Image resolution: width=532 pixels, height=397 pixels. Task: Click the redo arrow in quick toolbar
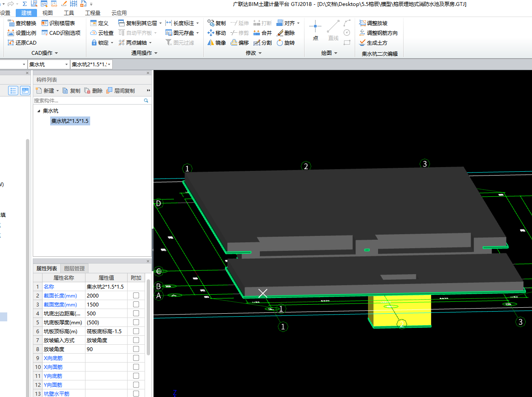click(11, 4)
